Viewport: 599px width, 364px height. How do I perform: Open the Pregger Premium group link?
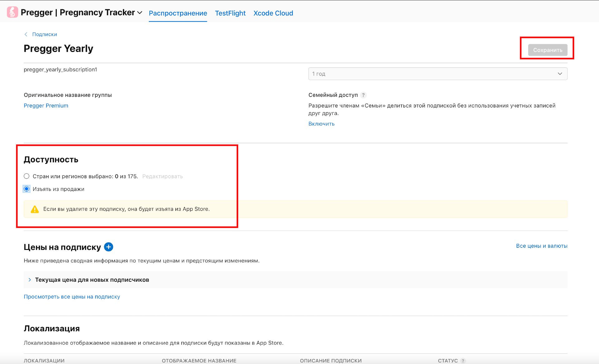46,106
